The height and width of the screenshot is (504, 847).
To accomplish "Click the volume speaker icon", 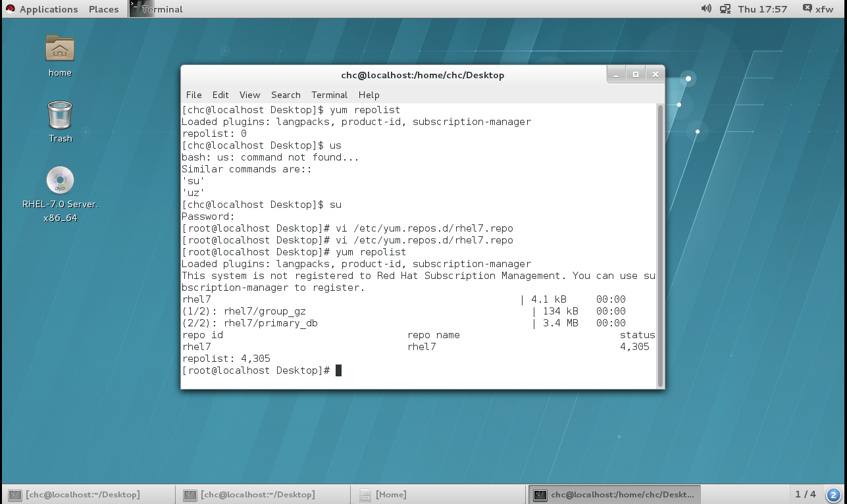I will click(706, 9).
